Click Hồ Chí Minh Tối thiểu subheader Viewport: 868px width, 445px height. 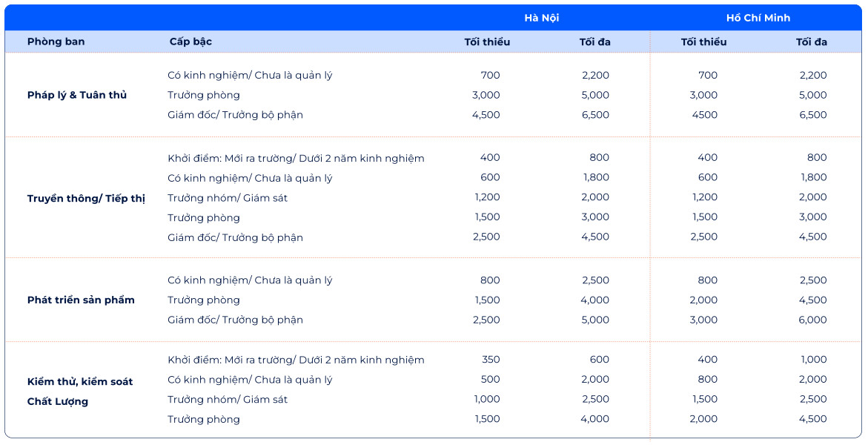coord(703,42)
